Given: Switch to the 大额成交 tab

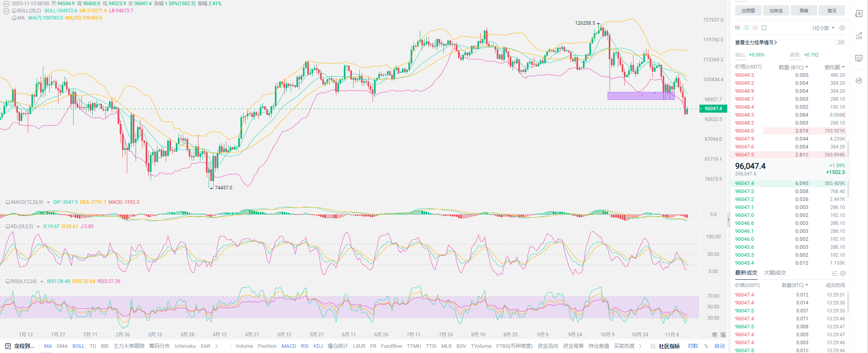Looking at the screenshot, I should pos(775,273).
